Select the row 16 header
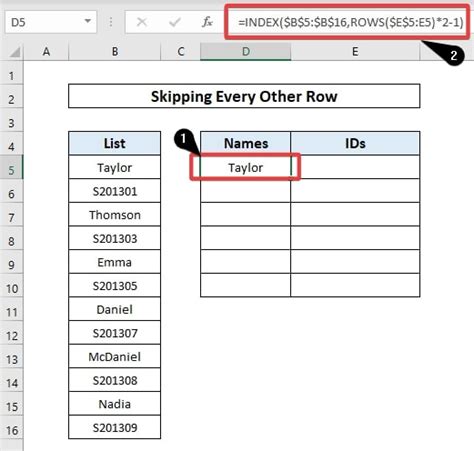Viewport: 474px width, 451px height. point(11,430)
